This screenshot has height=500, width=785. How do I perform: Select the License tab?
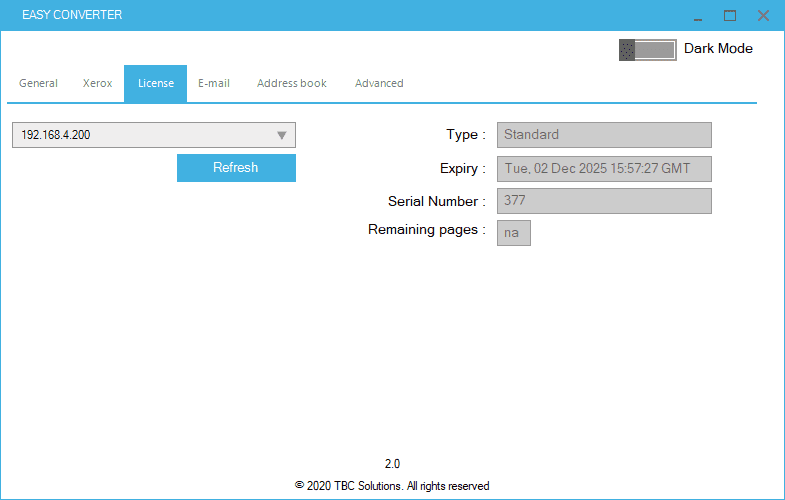(155, 83)
